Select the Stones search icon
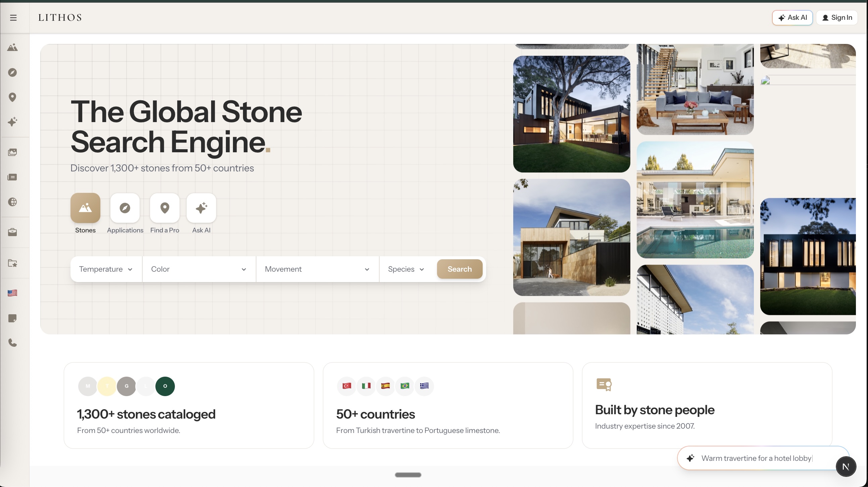868x487 pixels. tap(85, 208)
